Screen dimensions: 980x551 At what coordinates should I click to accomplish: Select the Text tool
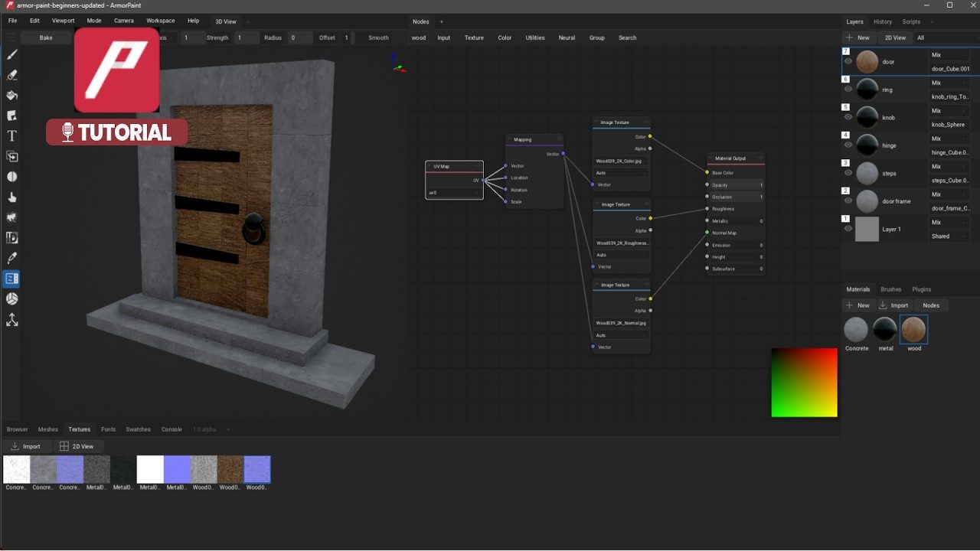(x=11, y=136)
